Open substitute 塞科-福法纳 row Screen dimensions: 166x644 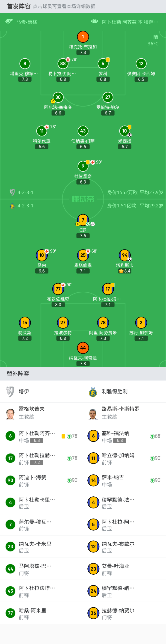tap(125, 436)
